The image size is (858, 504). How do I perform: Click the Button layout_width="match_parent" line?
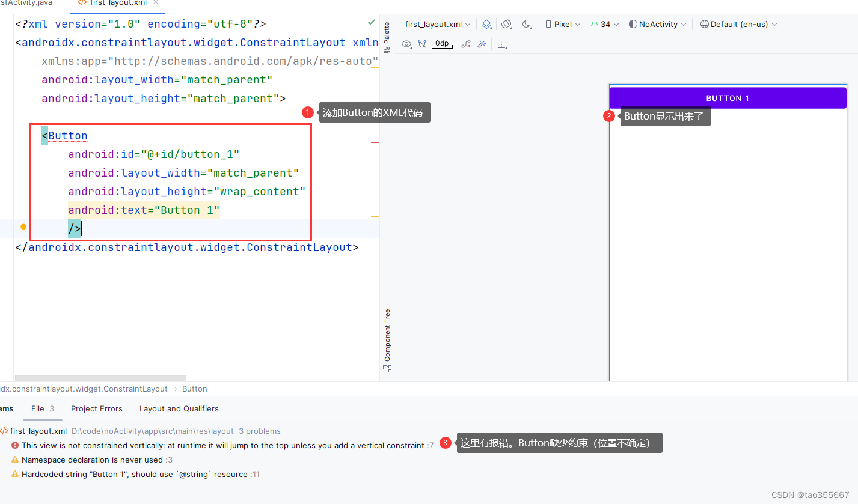point(183,173)
